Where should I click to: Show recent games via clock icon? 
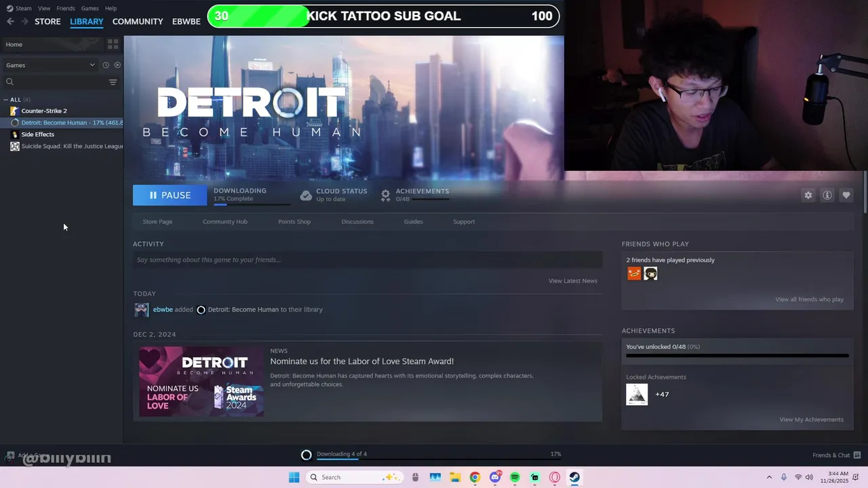point(106,65)
